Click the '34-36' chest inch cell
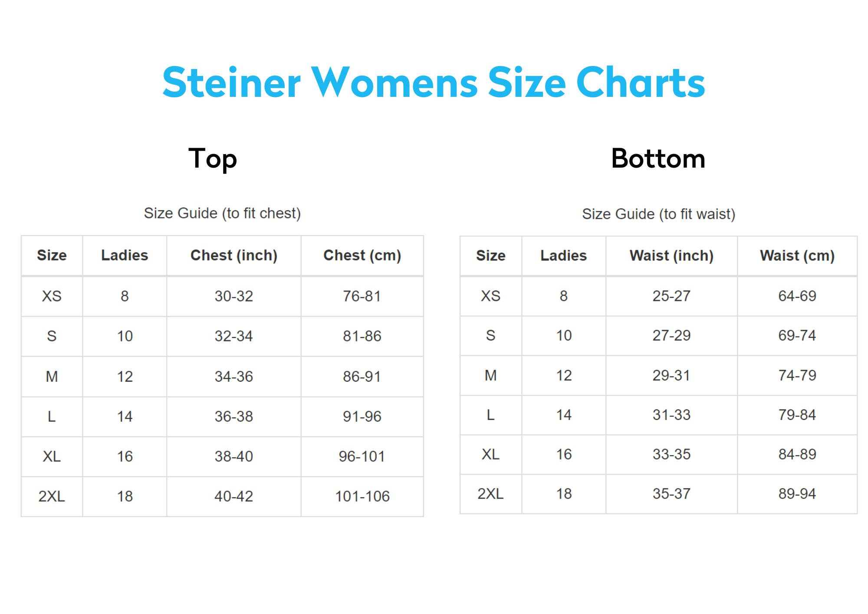Screen dimensions: 868x614 pyautogui.click(x=233, y=376)
